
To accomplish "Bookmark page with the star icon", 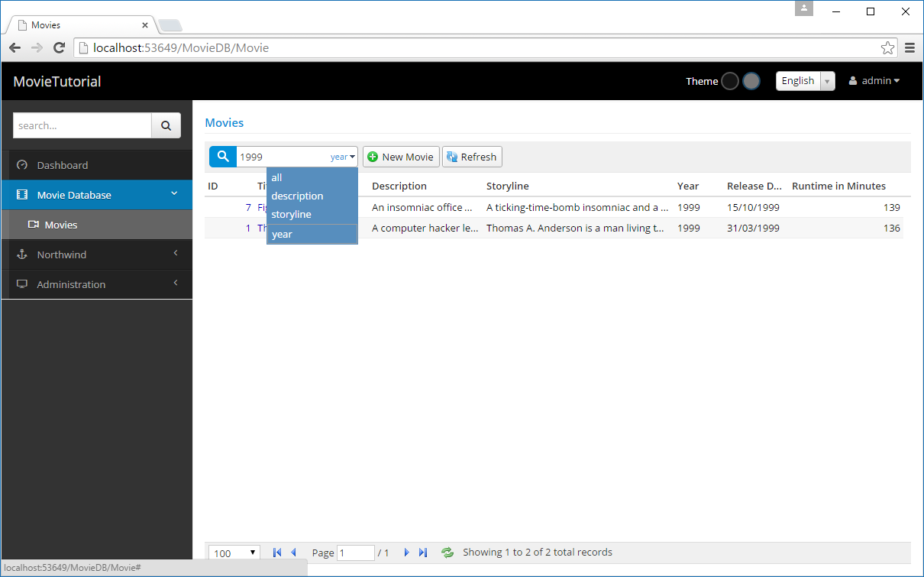I will (887, 48).
